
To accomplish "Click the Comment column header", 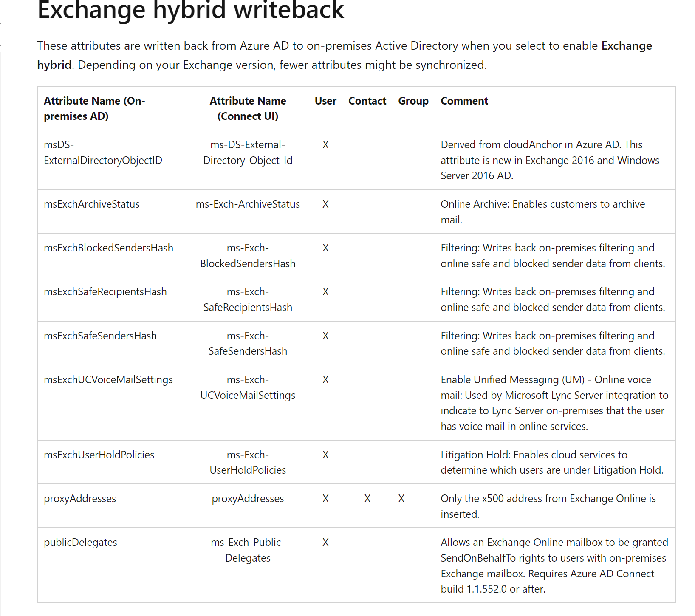I will 464,101.
